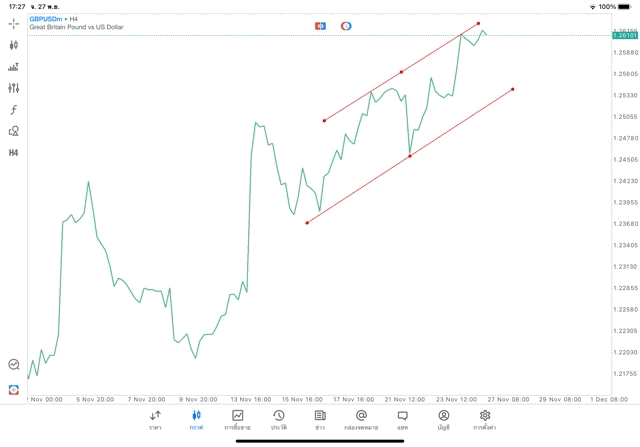Open the objects shapes tool
The image size is (640, 447).
pyautogui.click(x=14, y=131)
